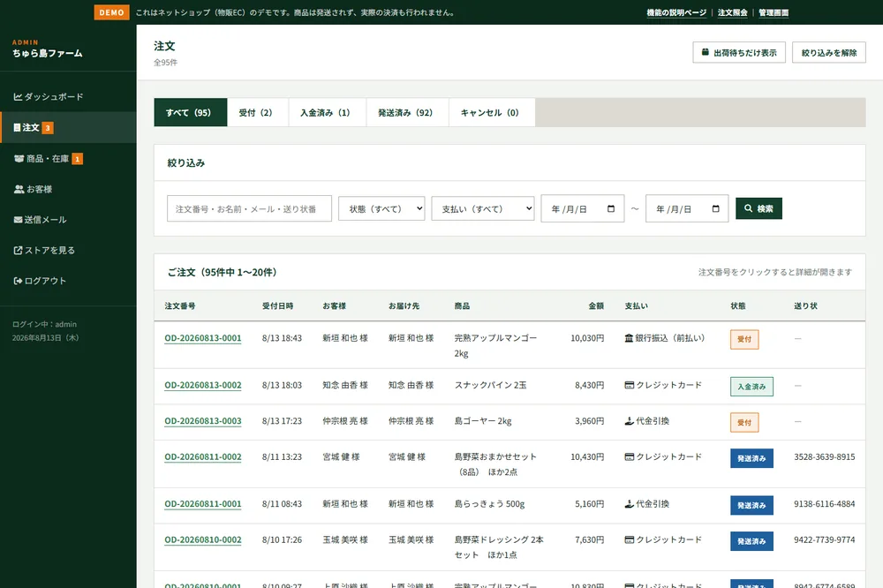Open 送信メール in the sidebar
The height and width of the screenshot is (588, 883).
click(x=68, y=220)
